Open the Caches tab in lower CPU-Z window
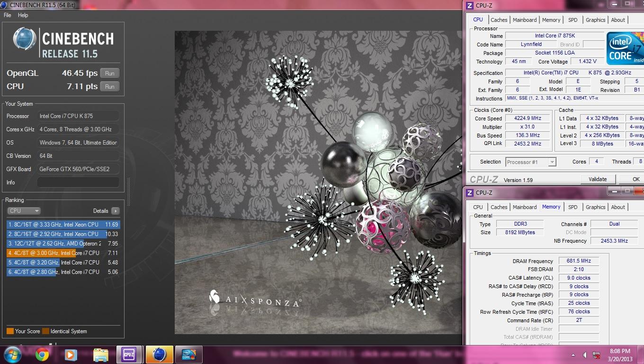Image resolution: width=644 pixels, height=364 pixels. point(499,207)
